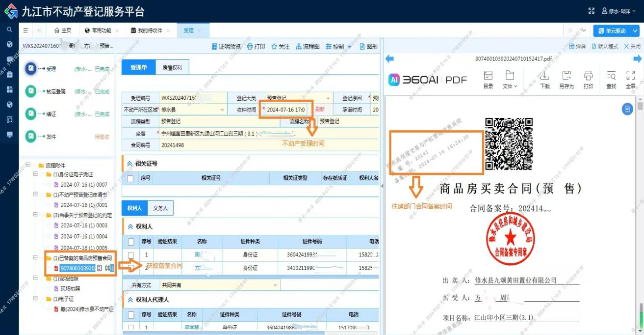644x335 pixels.
Task: Tick the 权利人 table header checkbox
Action: click(x=130, y=242)
